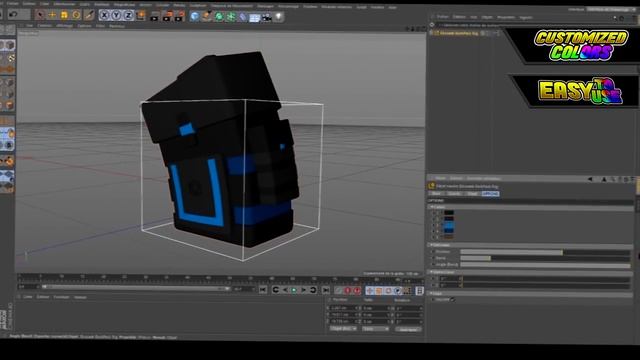This screenshot has height=360, width=640.
Task: Click the green array modeling icon
Action: pos(231,17)
